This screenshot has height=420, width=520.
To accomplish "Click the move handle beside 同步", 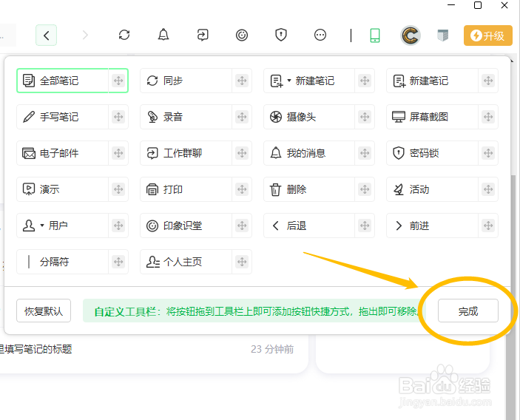I will (242, 81).
